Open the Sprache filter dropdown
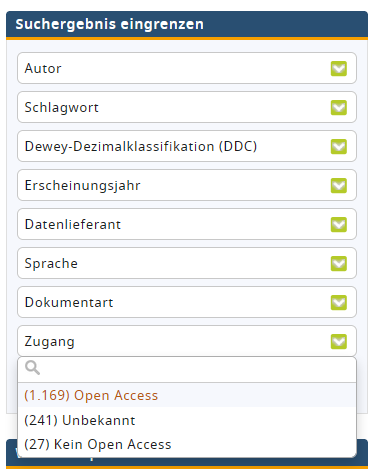Screen dimensions: 368x469 pos(187,263)
